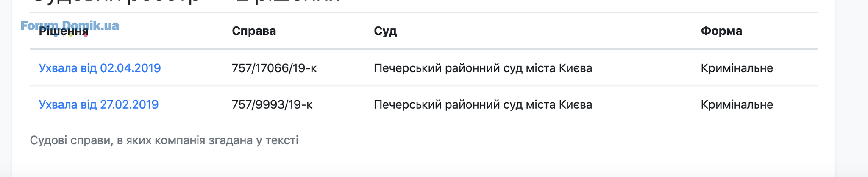
Task: Click the blue dot under the watermark
Action: 56,35
